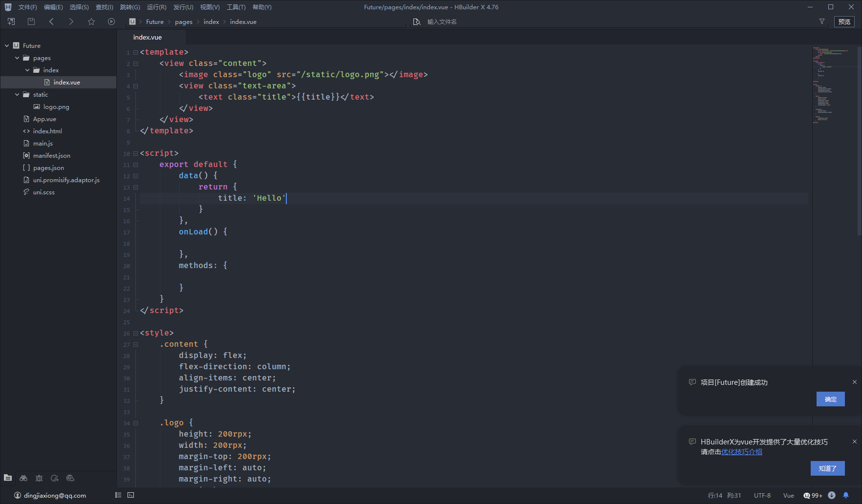Click the new file toolbar icon

(x=11, y=21)
